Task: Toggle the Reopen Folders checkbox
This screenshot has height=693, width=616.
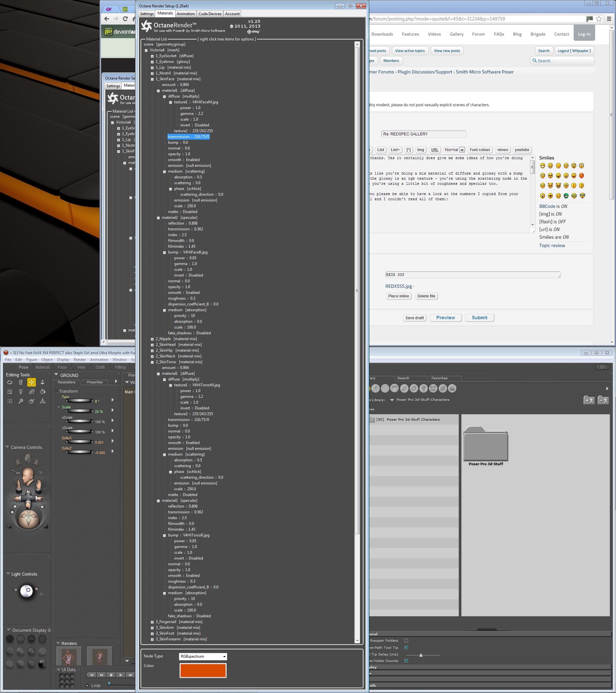Action: [406, 640]
